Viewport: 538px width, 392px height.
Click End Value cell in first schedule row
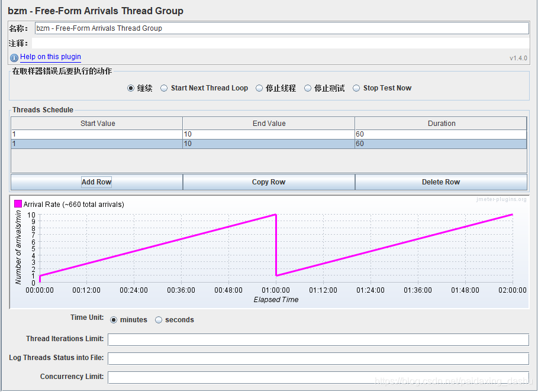click(269, 134)
